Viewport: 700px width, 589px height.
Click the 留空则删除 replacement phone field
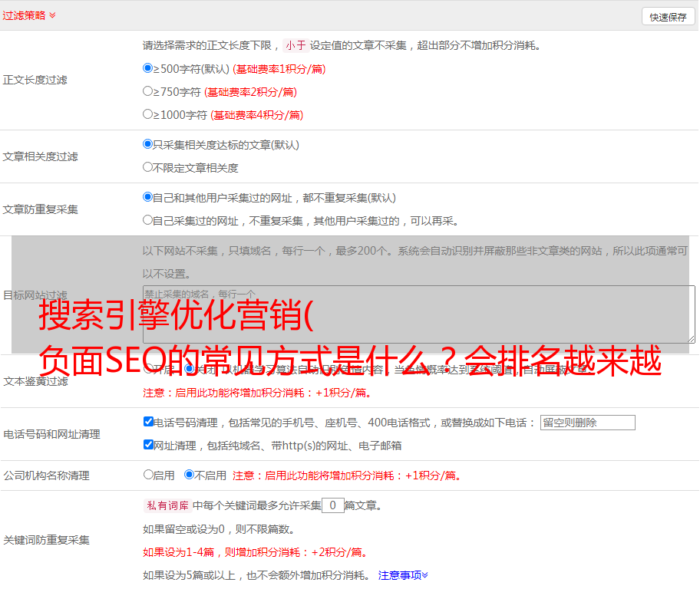[x=587, y=423]
